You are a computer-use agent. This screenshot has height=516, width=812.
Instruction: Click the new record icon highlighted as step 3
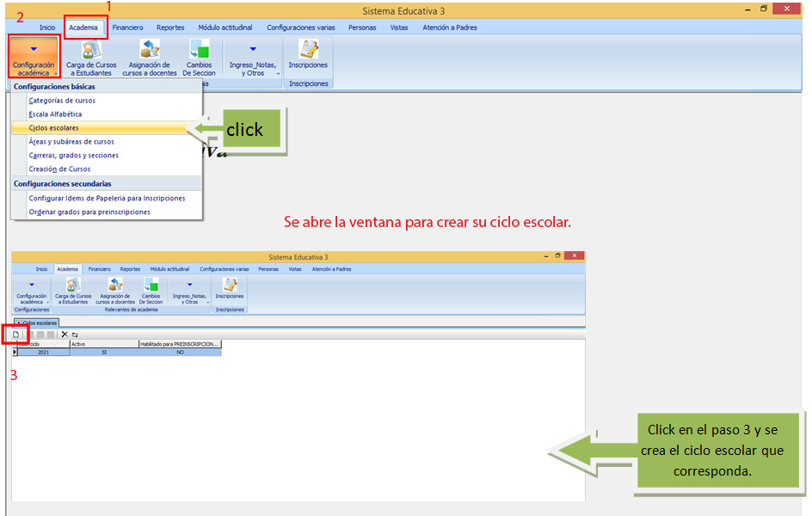tap(15, 334)
